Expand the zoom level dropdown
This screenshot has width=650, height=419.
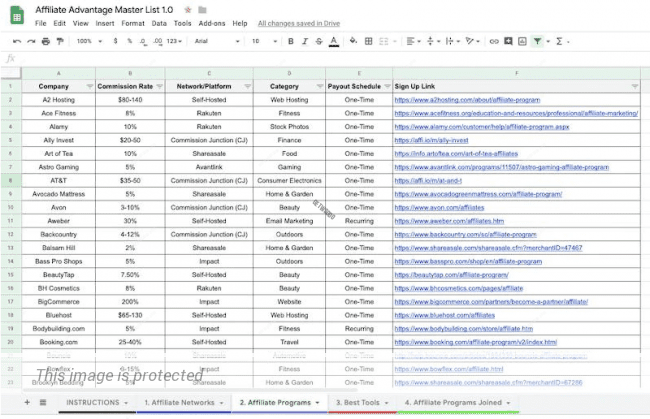click(90, 41)
